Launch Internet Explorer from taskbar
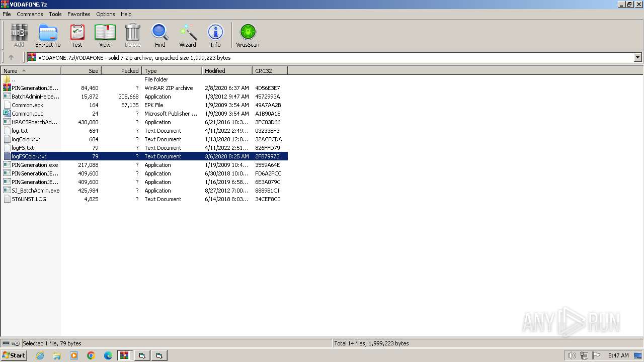The image size is (644, 362). click(x=40, y=355)
